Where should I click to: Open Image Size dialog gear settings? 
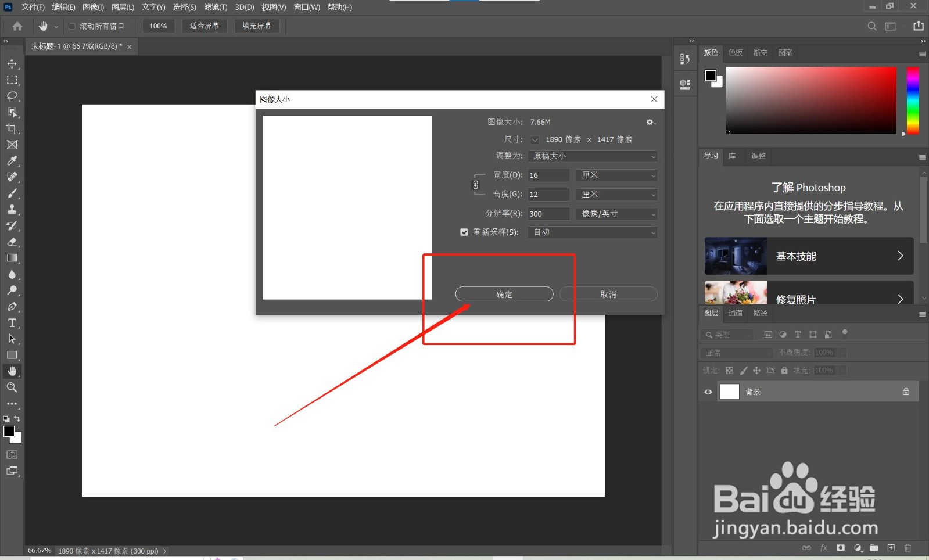[x=650, y=122]
